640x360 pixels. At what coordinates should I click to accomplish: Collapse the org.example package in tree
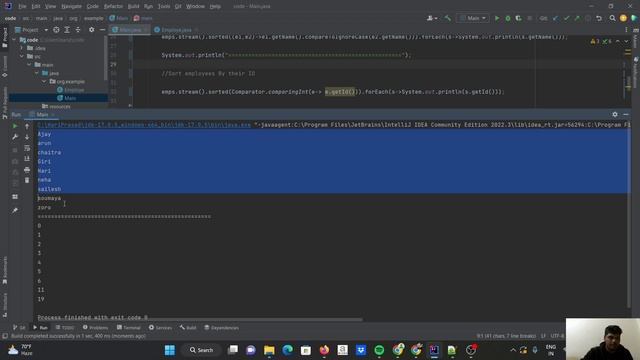[44, 82]
